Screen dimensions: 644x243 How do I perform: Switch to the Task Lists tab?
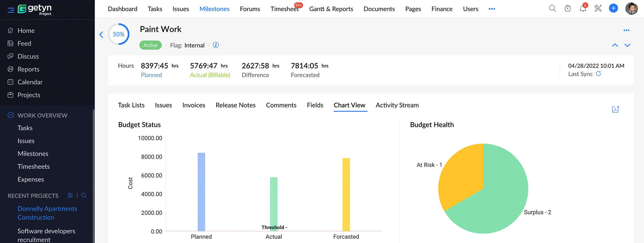tap(131, 105)
